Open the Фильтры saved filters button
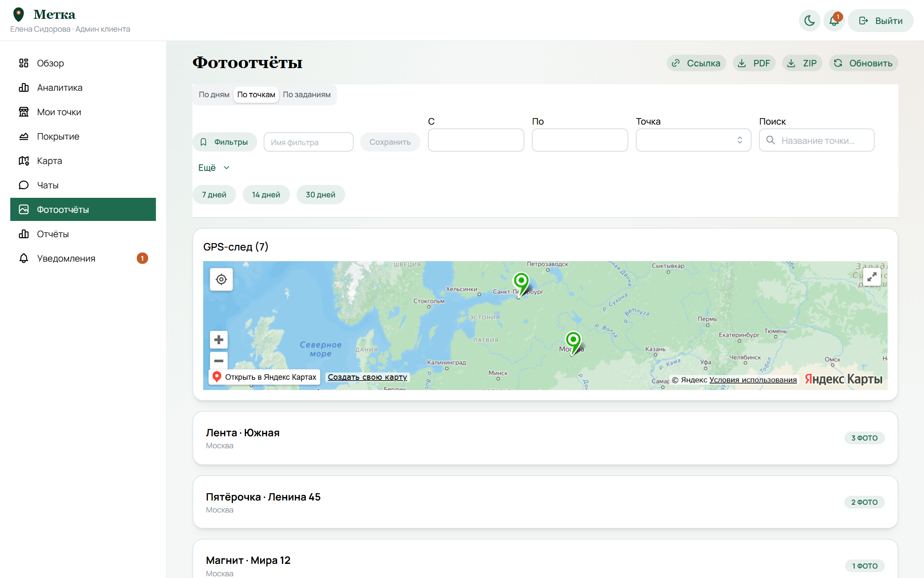Viewport: 924px width, 578px height. [x=225, y=142]
